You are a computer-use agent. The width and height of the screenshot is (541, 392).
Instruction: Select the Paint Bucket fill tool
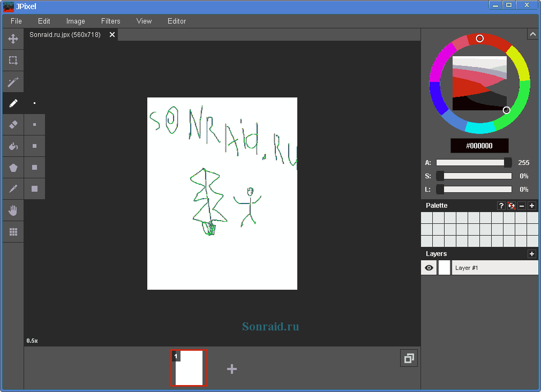pos(13,146)
